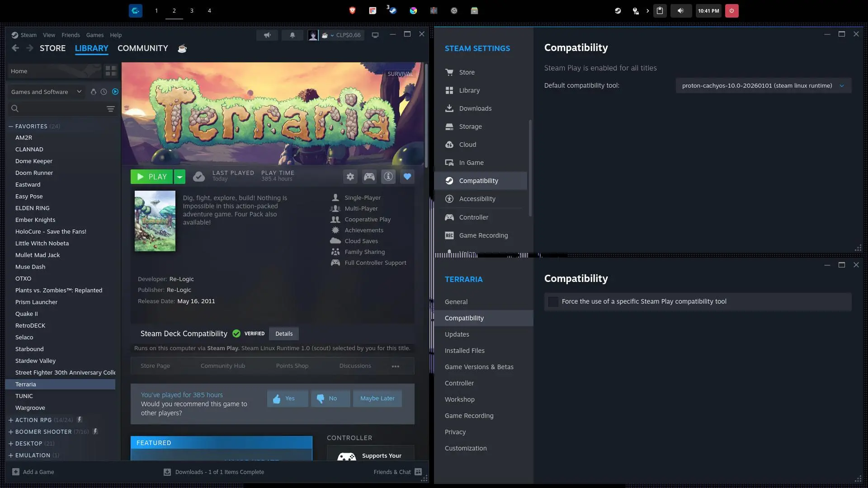Screen dimensions: 868x488
Task: Open the default compatibility tool dropdown
Action: [764, 86]
